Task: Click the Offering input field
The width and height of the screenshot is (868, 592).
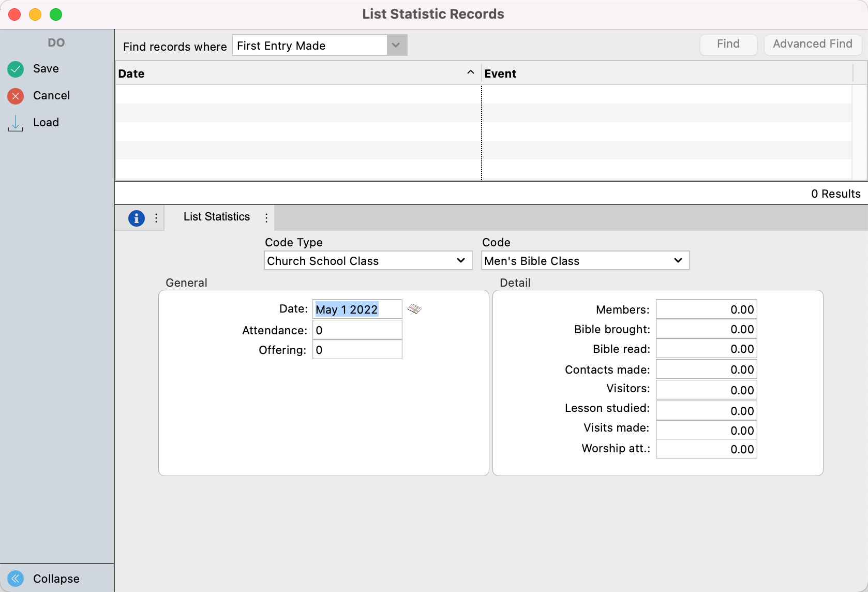Action: point(357,350)
